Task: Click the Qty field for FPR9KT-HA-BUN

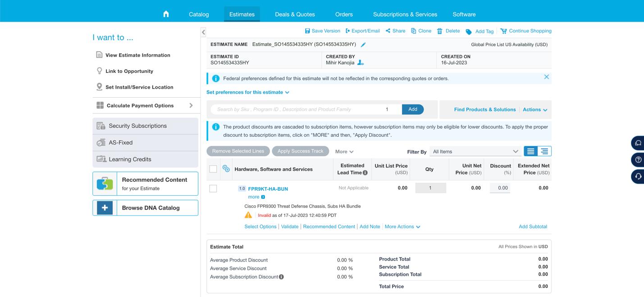Action: (x=430, y=188)
